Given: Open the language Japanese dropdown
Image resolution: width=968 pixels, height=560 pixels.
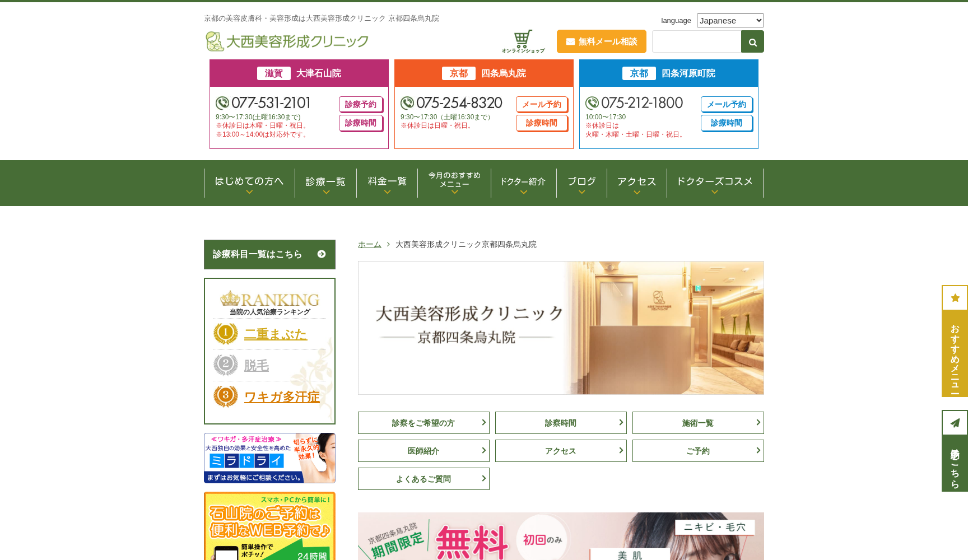Looking at the screenshot, I should coord(730,20).
